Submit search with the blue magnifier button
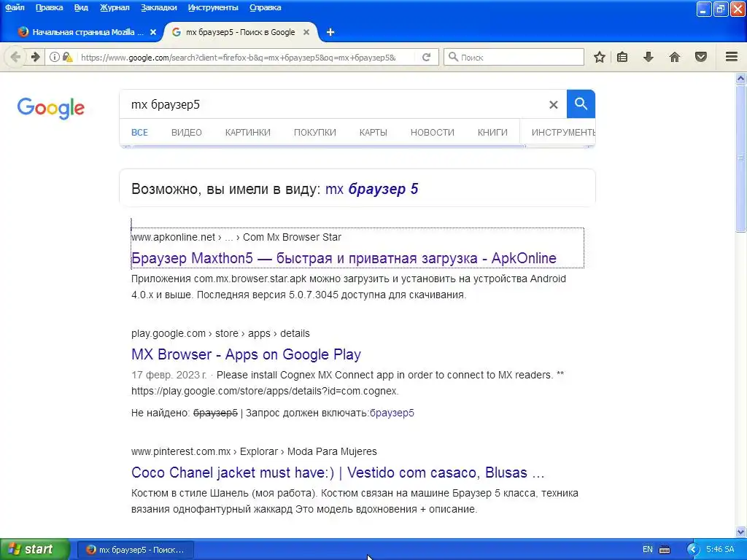The height and width of the screenshot is (560, 747). 581,104
